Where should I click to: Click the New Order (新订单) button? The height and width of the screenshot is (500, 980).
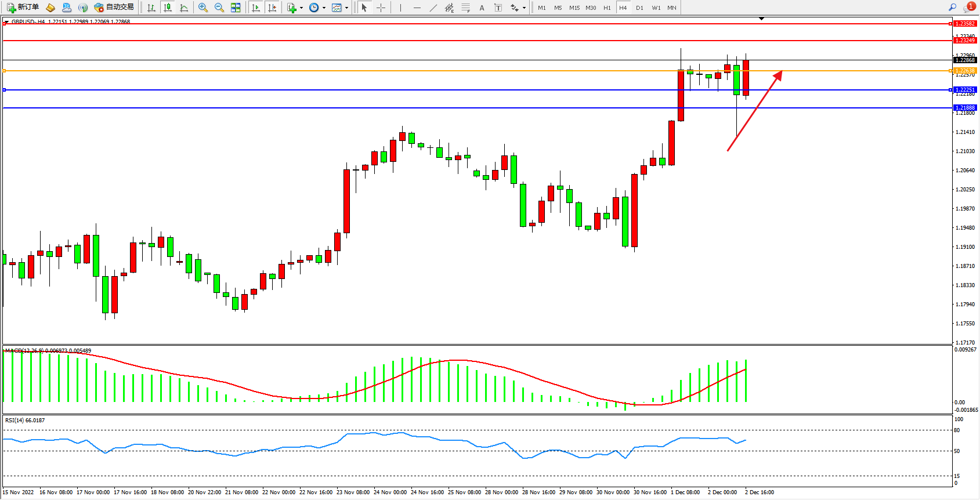coord(23,8)
